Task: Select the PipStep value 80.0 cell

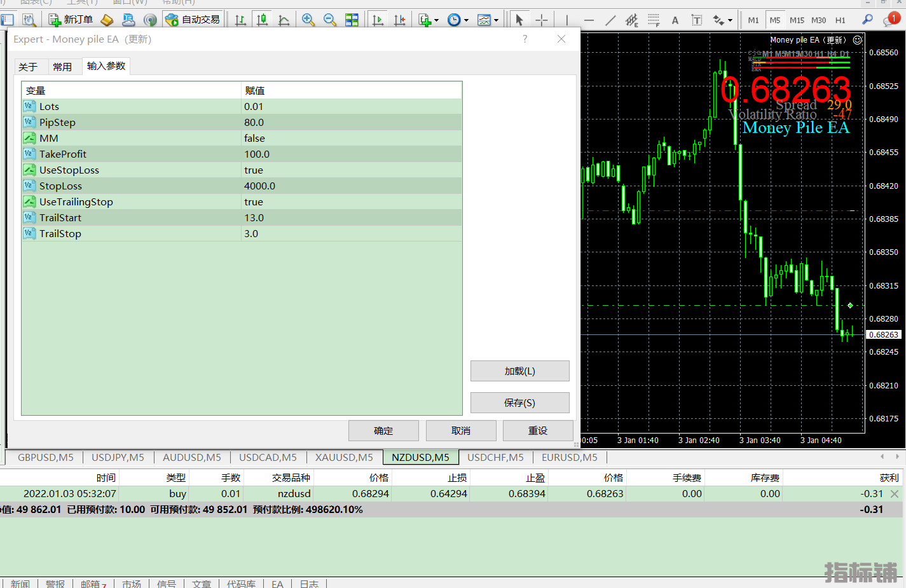Action: pos(352,122)
